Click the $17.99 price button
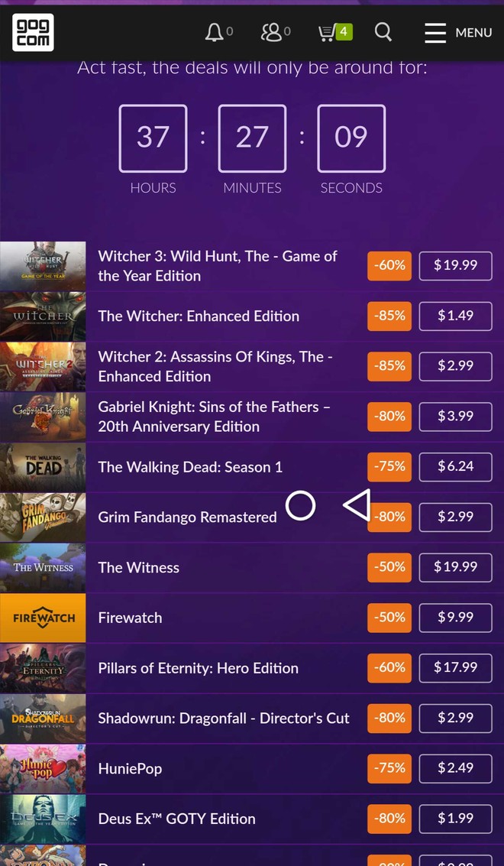The width and height of the screenshot is (504, 866). click(455, 667)
